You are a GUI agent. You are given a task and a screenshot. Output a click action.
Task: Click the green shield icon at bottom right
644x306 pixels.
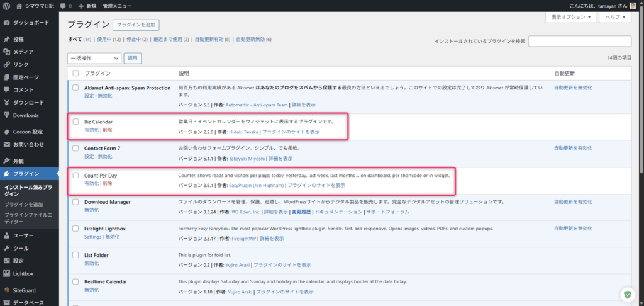click(627, 294)
